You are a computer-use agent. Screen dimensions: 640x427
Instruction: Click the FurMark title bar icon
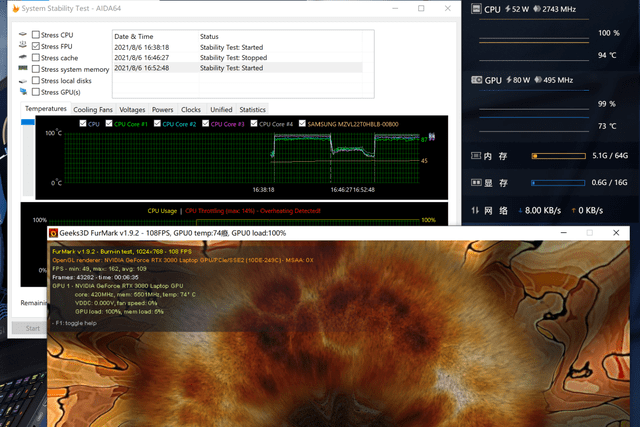(x=53, y=233)
